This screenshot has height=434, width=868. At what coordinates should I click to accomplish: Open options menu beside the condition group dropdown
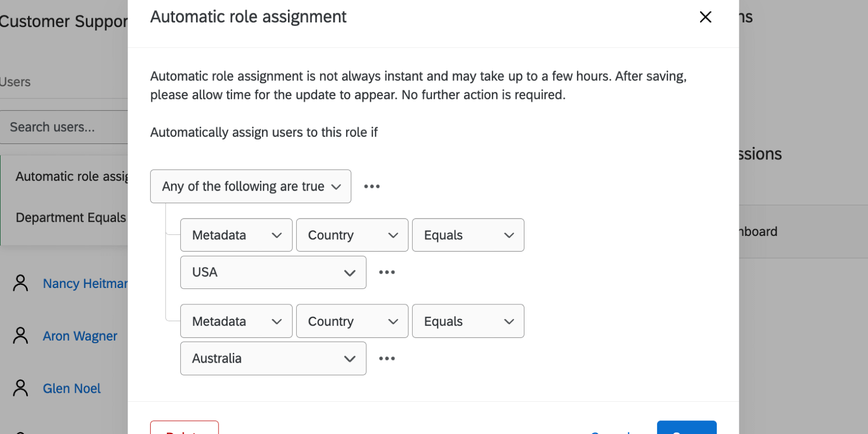(372, 186)
